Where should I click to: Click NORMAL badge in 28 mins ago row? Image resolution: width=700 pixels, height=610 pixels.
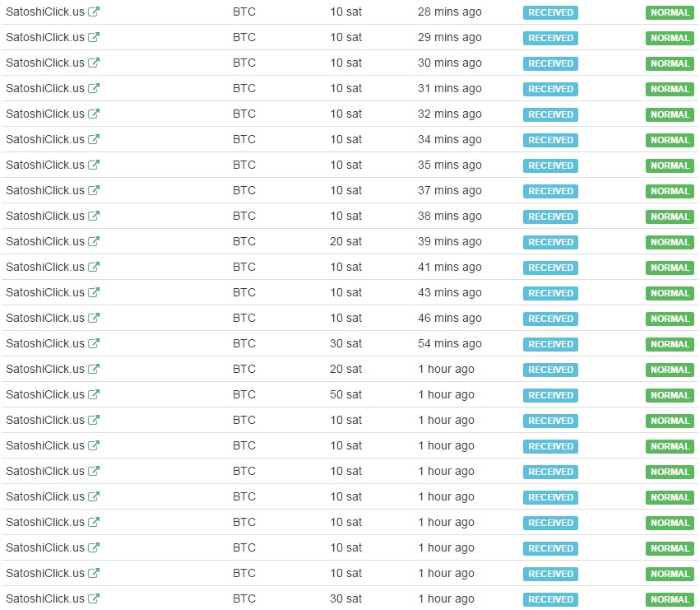(670, 12)
